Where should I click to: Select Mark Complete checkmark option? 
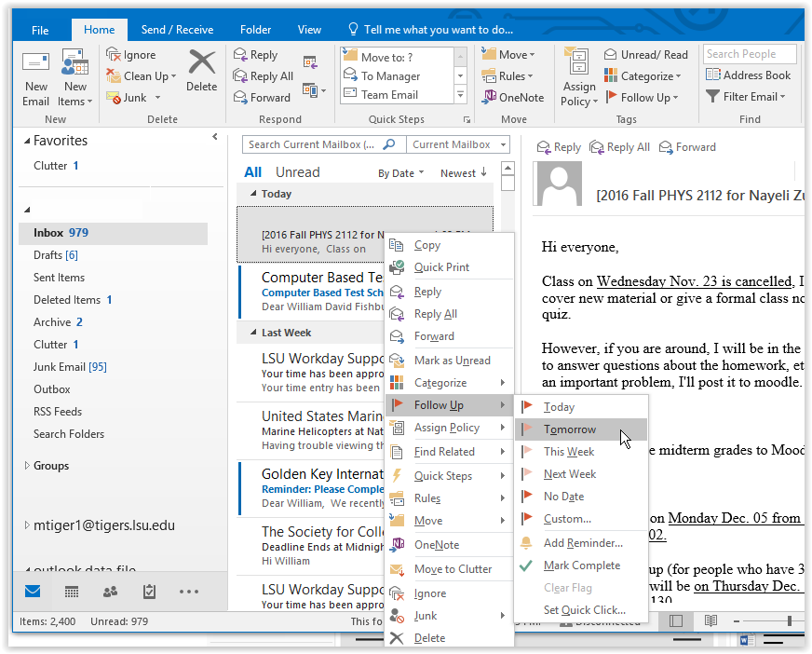tap(581, 565)
